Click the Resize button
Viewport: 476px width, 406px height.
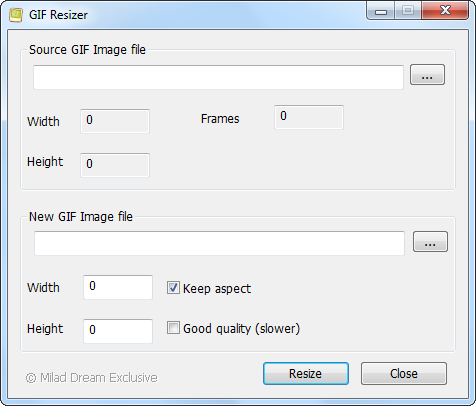tap(306, 374)
